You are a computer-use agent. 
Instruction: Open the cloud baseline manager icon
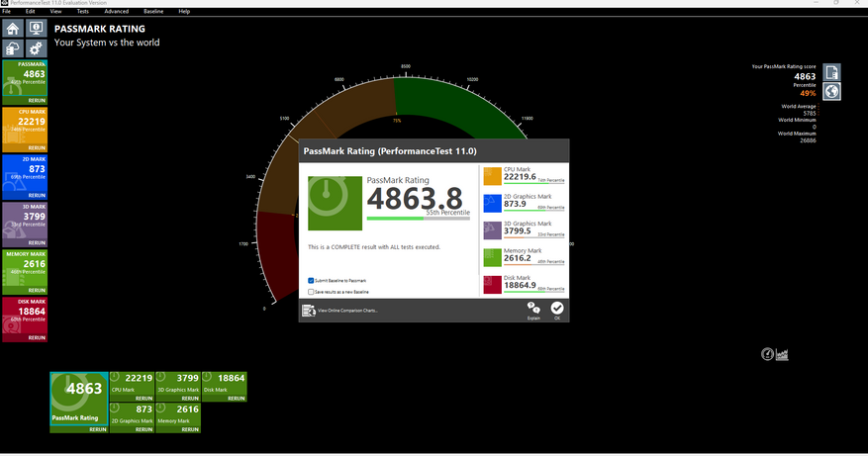13,48
